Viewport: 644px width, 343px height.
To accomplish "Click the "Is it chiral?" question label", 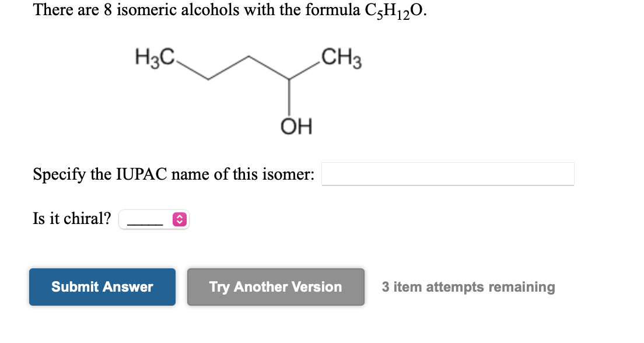I will (71, 218).
